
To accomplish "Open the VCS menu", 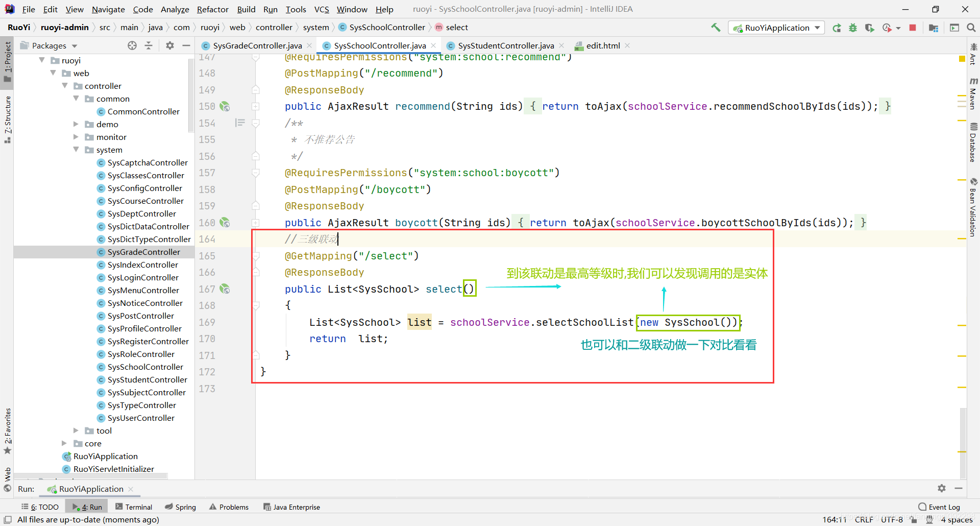I will (x=322, y=9).
